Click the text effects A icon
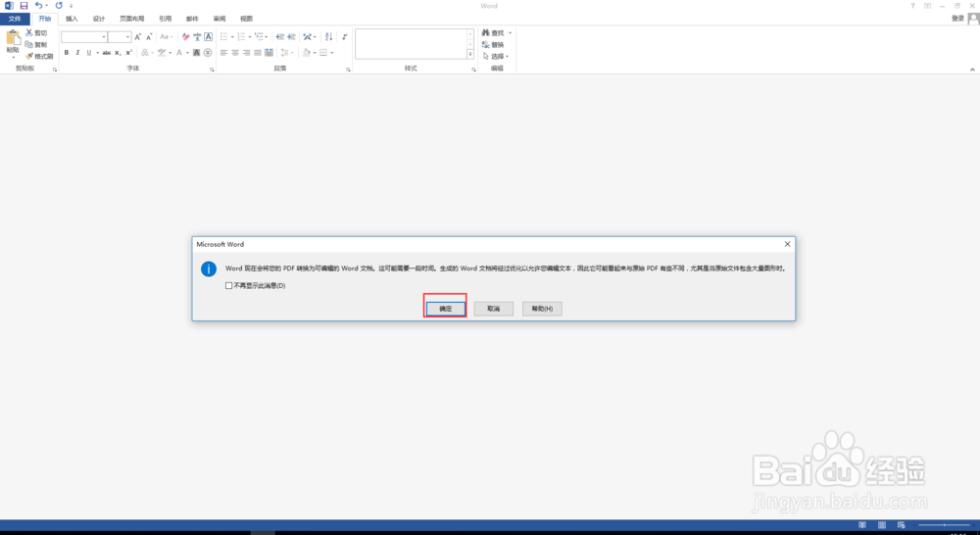Viewport: 980px width, 535px height. [x=145, y=53]
